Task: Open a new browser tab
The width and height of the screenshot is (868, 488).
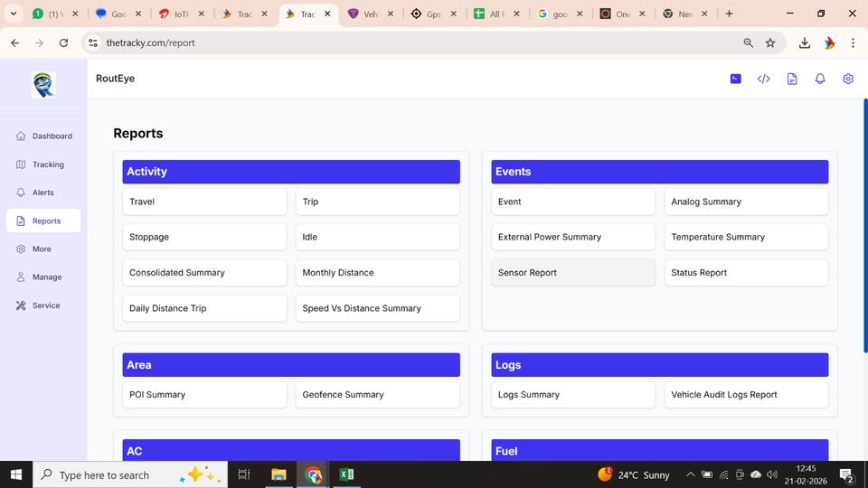Action: pyautogui.click(x=729, y=14)
